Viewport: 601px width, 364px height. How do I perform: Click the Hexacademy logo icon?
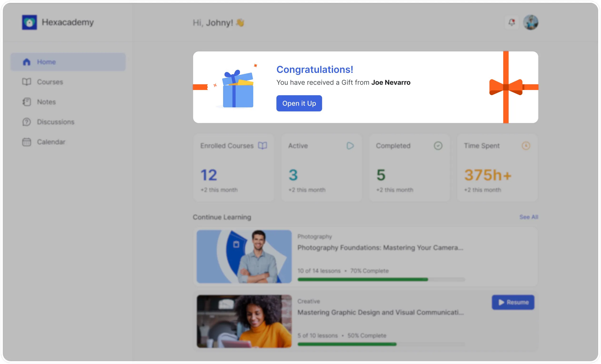click(30, 22)
